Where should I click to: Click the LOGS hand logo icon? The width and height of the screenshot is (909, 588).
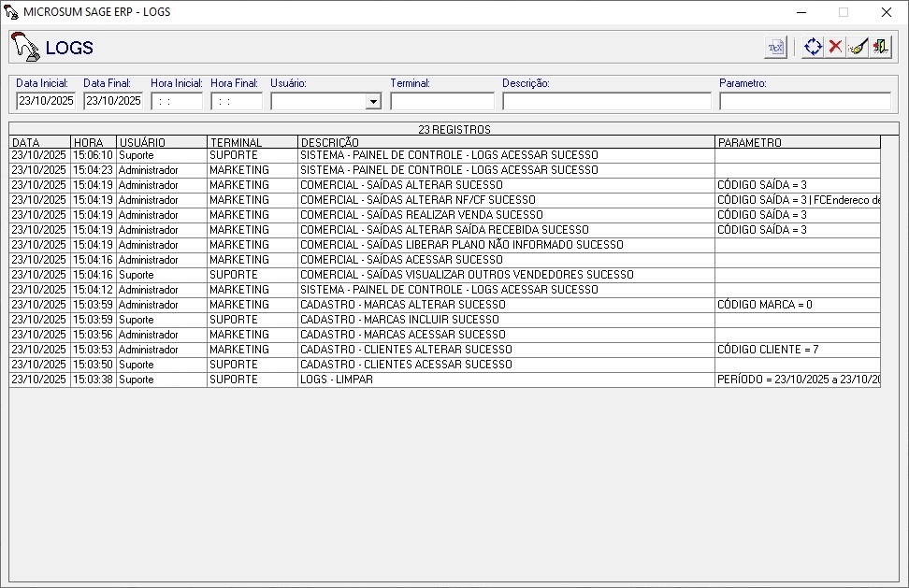point(26,48)
